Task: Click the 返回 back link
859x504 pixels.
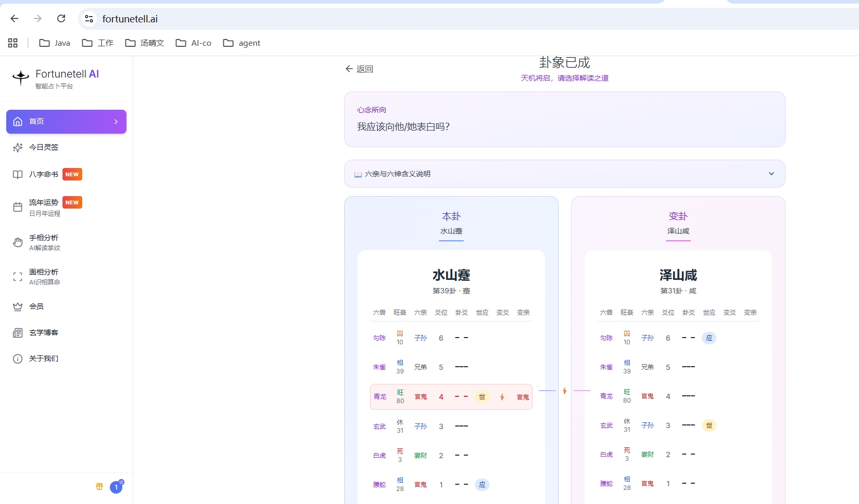Action: click(x=359, y=69)
